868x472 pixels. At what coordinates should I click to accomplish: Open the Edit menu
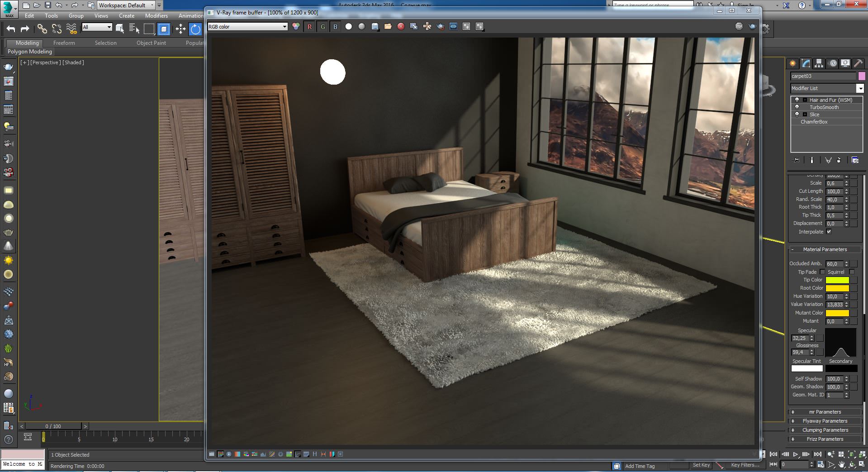29,16
